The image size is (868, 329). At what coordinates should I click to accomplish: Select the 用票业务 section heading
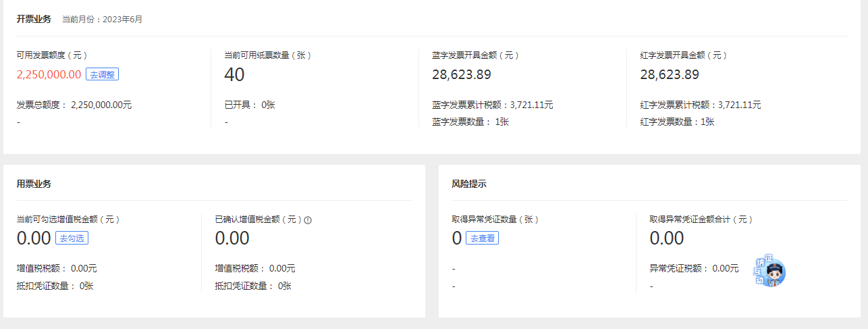tap(34, 184)
